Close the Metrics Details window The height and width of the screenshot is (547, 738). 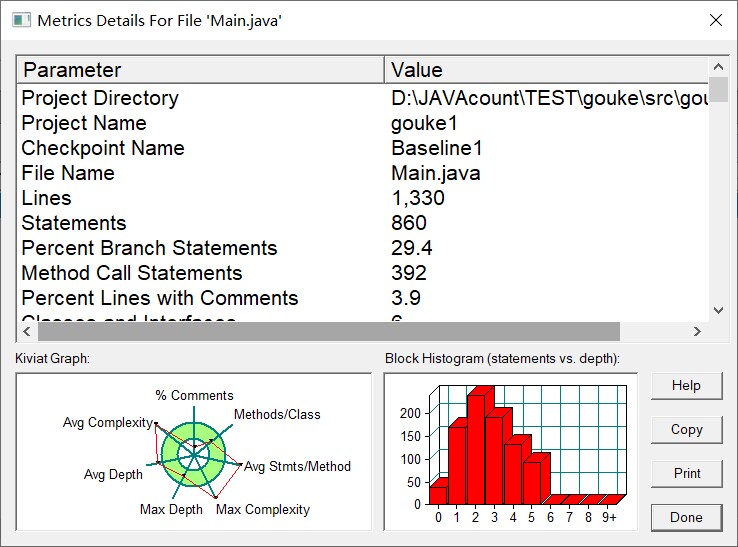(716, 20)
